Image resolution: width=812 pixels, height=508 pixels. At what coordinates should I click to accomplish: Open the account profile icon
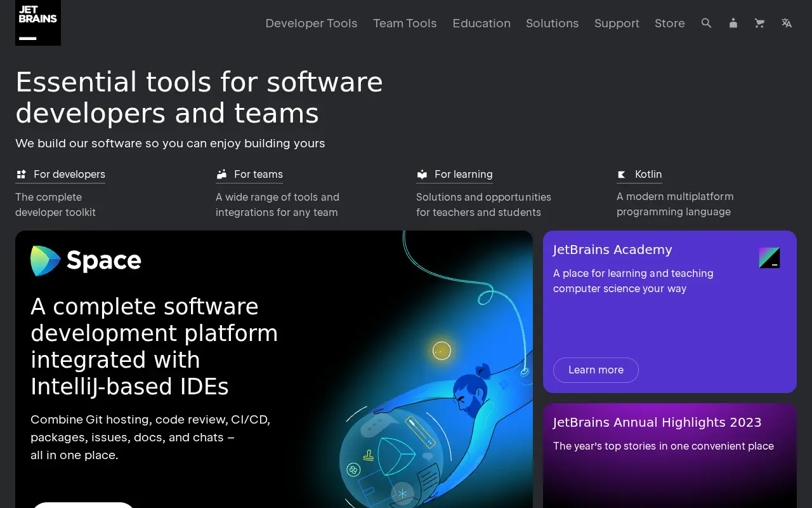(x=733, y=23)
